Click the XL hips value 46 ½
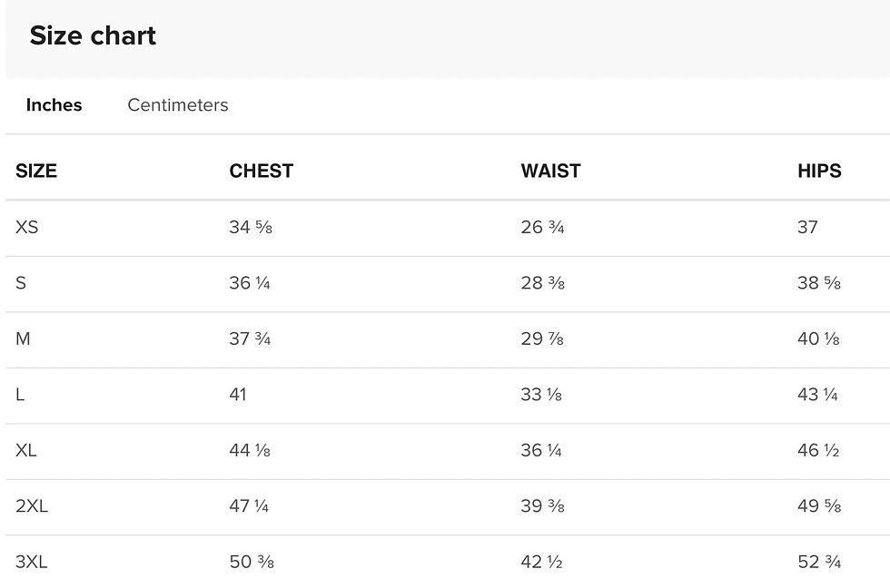Viewport: 890px width, 588px height. pos(818,450)
